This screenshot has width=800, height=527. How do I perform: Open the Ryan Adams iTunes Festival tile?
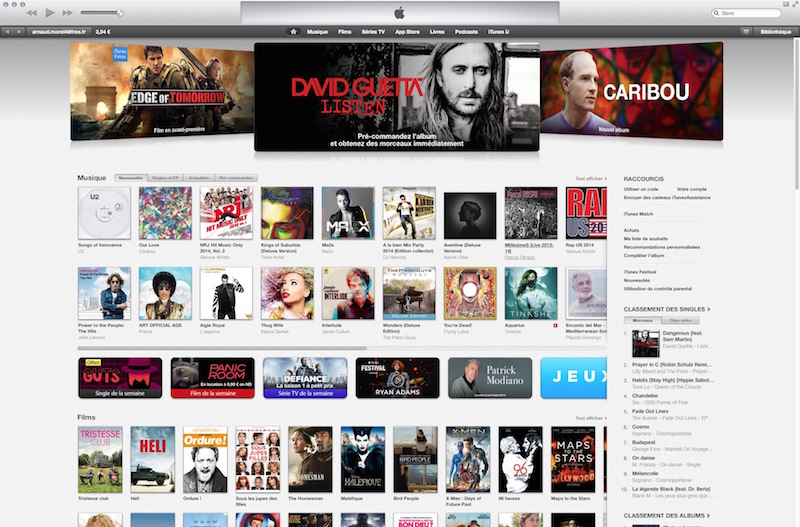pyautogui.click(x=397, y=378)
